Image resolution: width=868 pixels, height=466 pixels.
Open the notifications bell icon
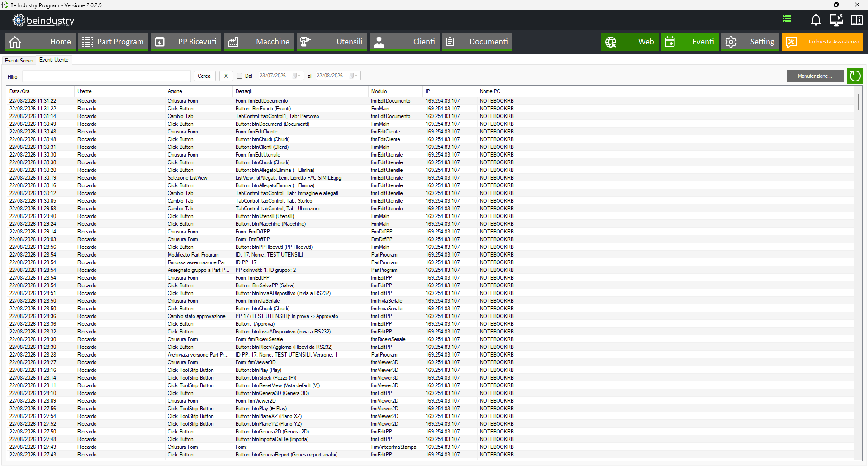click(816, 20)
